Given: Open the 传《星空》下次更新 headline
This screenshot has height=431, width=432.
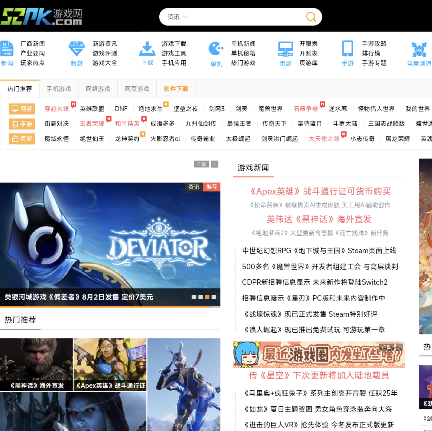Looking at the screenshot, I should [319, 376].
